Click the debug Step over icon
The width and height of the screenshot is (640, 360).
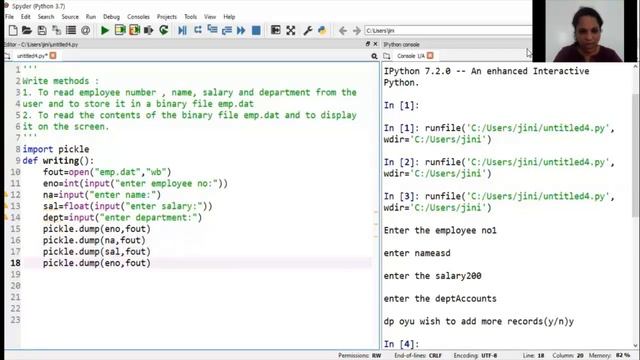pos(198,30)
